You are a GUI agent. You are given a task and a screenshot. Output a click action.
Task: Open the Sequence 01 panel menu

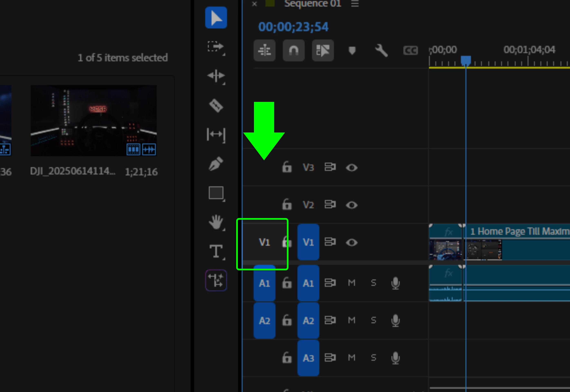(x=355, y=4)
